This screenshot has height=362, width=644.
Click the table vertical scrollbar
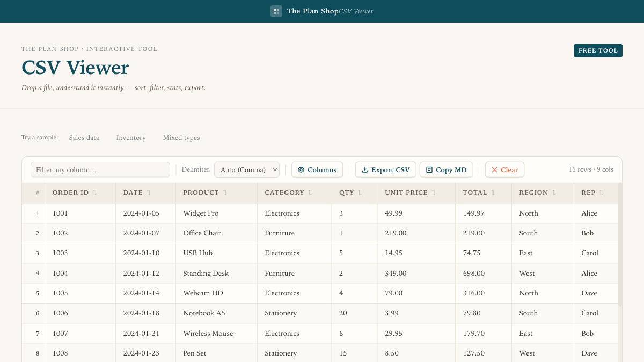[x=620, y=244]
